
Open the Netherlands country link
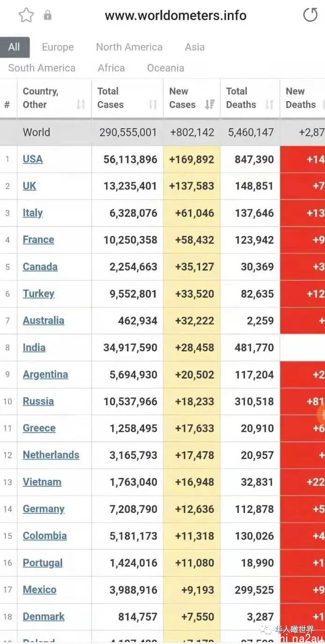pos(51,455)
